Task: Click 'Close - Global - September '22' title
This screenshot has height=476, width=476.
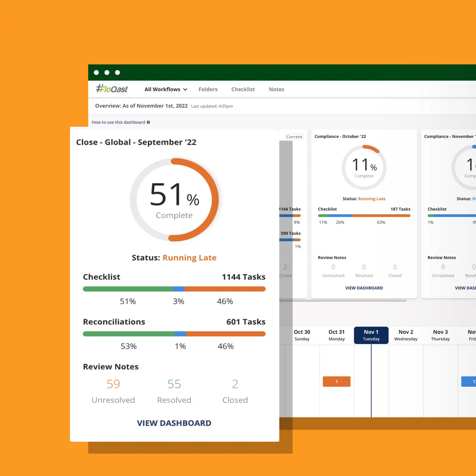Action: [136, 142]
